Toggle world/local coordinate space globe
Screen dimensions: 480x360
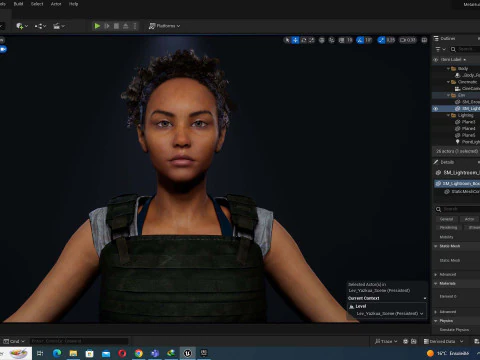coord(322,40)
